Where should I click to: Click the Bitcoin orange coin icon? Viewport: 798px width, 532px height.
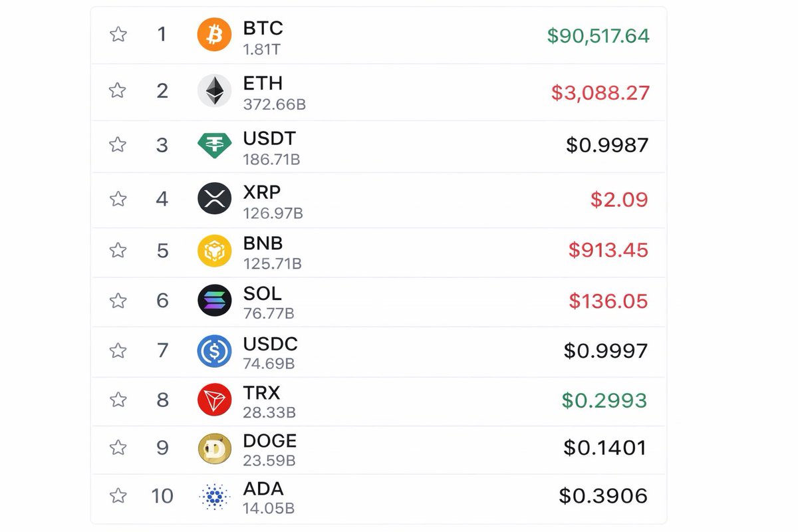coord(214,35)
